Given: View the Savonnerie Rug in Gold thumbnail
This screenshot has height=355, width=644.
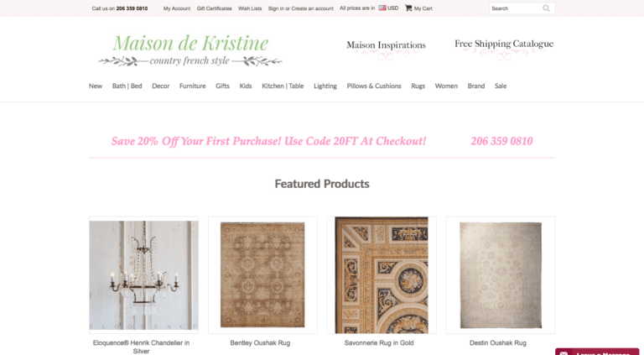Looking at the screenshot, I should [382, 275].
